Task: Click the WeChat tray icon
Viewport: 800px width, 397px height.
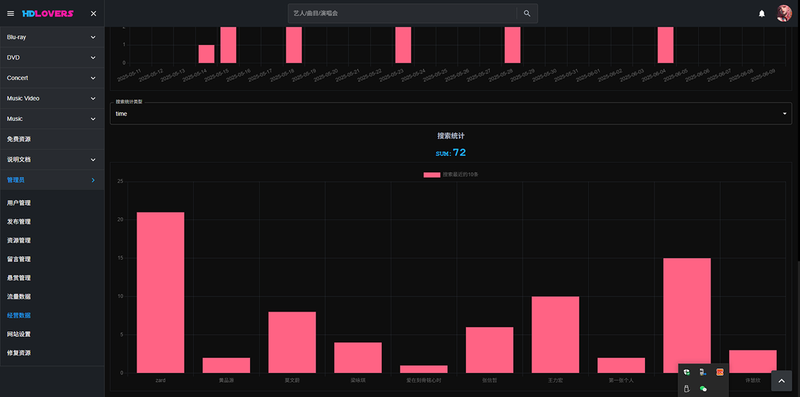Action: click(x=704, y=389)
